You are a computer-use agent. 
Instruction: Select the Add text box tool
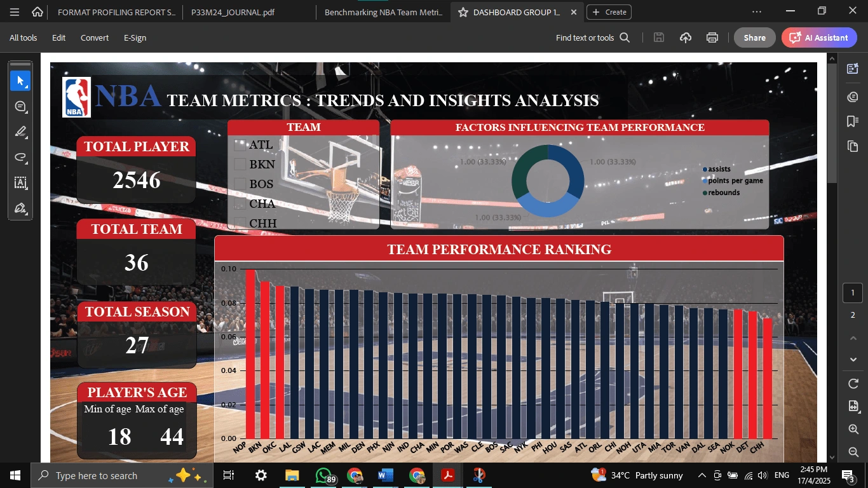click(20, 183)
